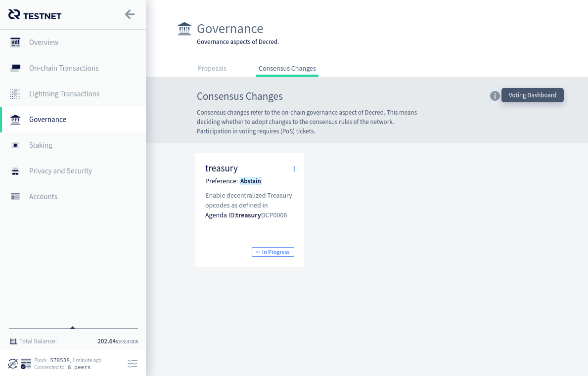Click the Total Balance icon

tap(13, 341)
